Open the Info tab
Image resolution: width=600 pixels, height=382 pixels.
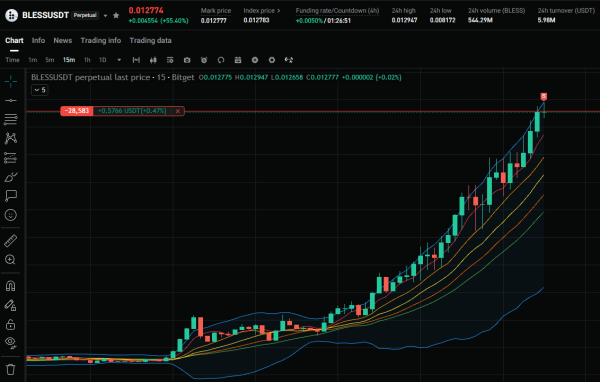click(38, 41)
